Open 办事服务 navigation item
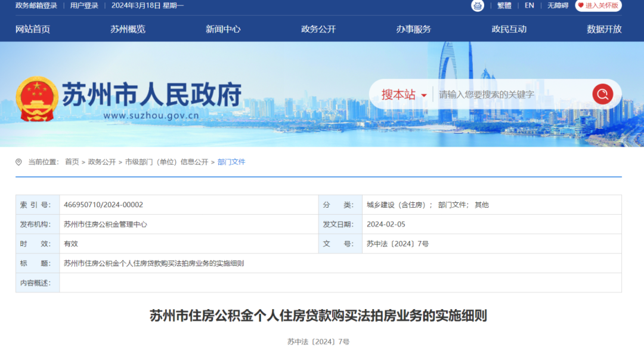This screenshot has height=352, width=644. click(x=413, y=29)
